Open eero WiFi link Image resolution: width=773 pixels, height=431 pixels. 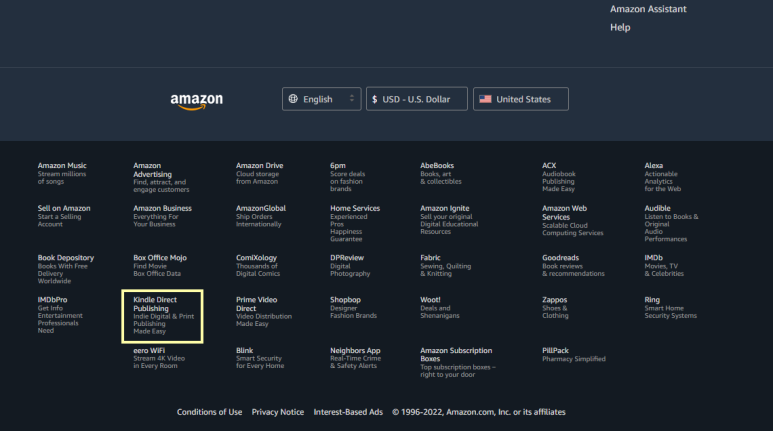159,358
